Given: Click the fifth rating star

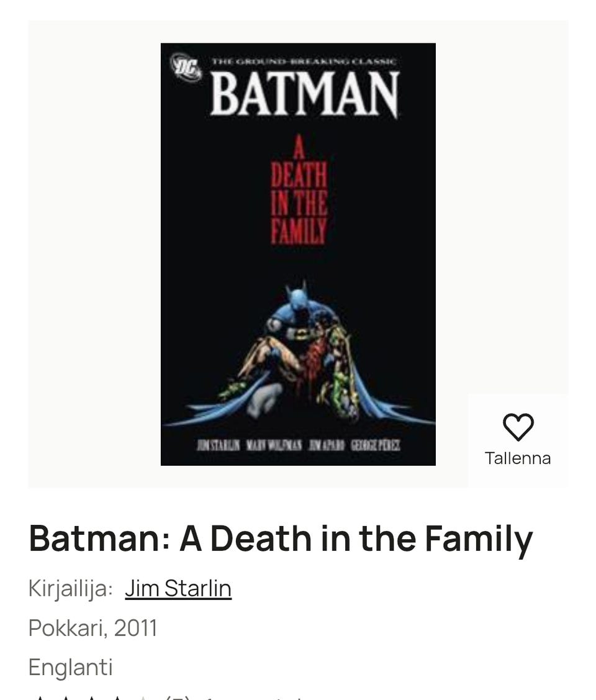Looking at the screenshot, I should [x=143, y=698].
